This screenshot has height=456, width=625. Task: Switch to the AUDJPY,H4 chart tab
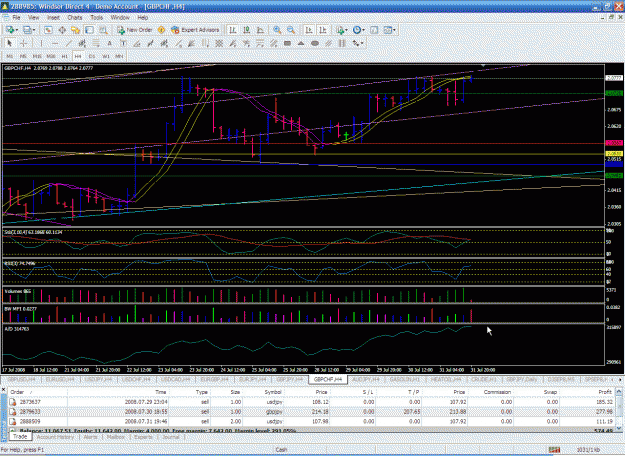coord(367,379)
